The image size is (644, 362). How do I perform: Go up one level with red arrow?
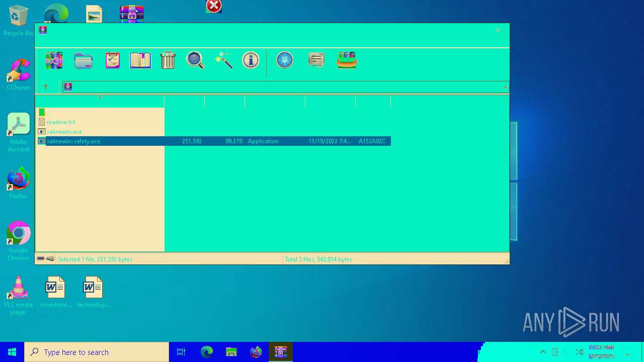point(46,87)
